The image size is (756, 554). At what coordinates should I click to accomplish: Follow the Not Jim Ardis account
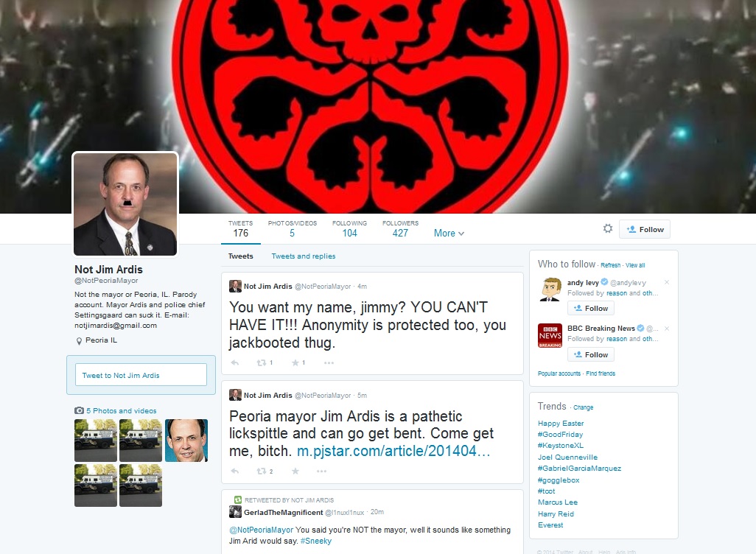click(645, 229)
